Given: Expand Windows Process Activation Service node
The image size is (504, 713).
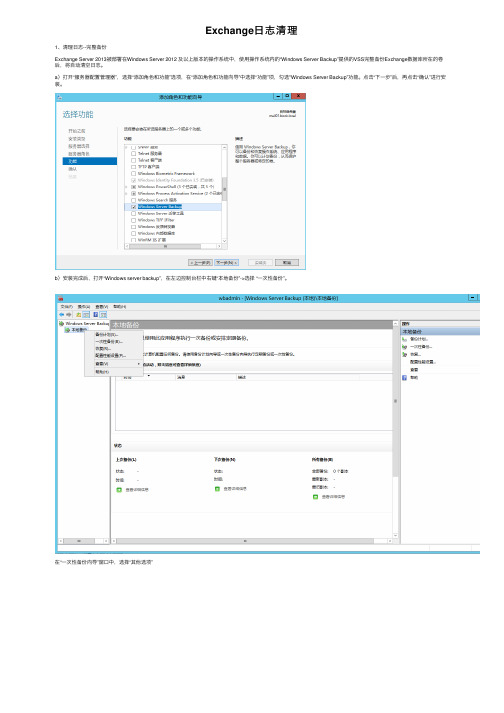Looking at the screenshot, I should pyautogui.click(x=127, y=194).
